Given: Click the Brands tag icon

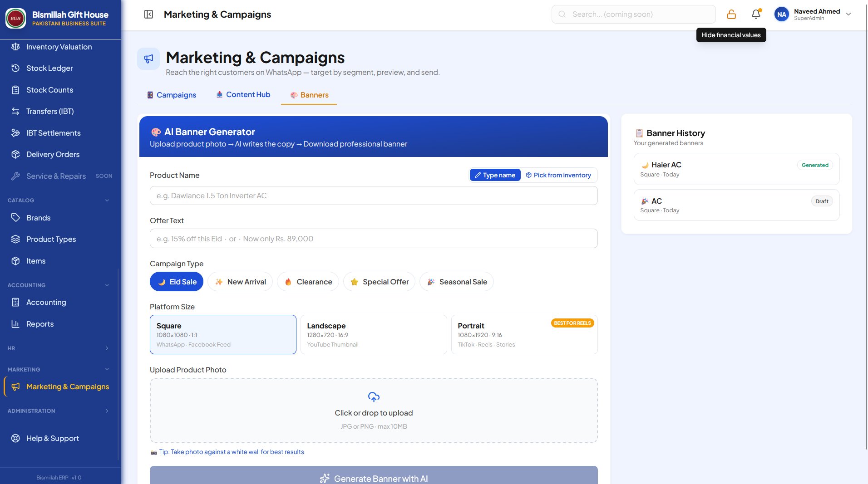Looking at the screenshot, I should coord(15,218).
